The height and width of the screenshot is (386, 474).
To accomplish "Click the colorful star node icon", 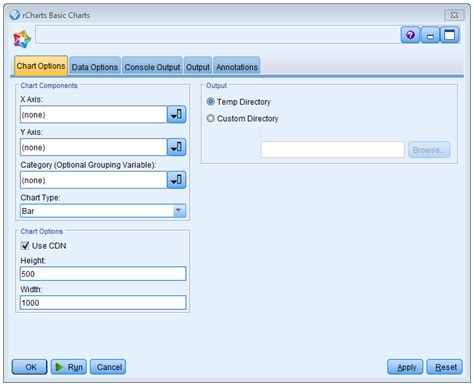I will point(22,39).
